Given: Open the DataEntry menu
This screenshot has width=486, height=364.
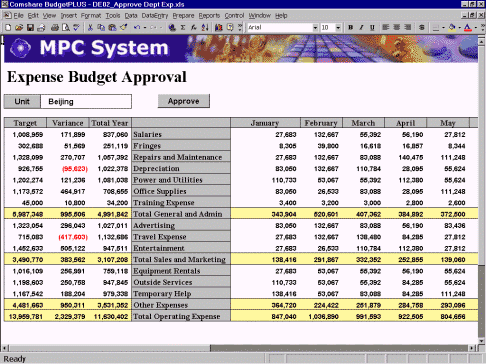Looking at the screenshot, I should tap(155, 16).
